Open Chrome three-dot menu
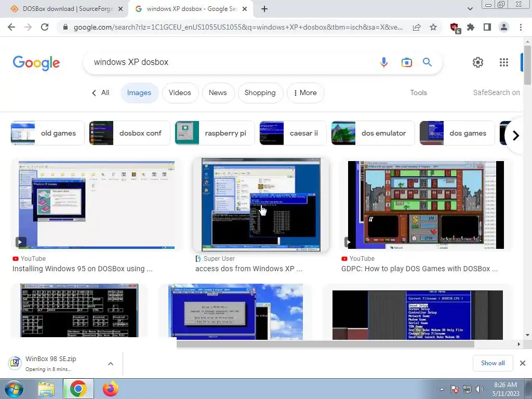Image resolution: width=532 pixels, height=399 pixels. point(521,27)
